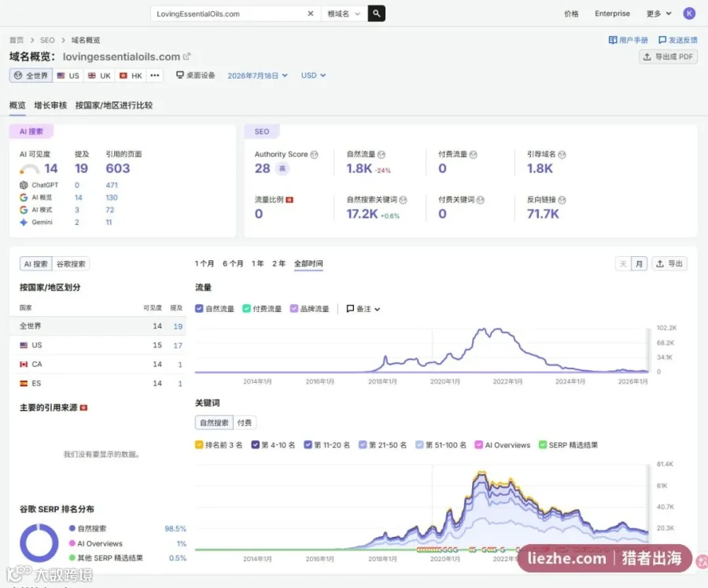Switch to 谷歌搜索 tab
Viewport: 708px width, 588px height.
coord(71,264)
